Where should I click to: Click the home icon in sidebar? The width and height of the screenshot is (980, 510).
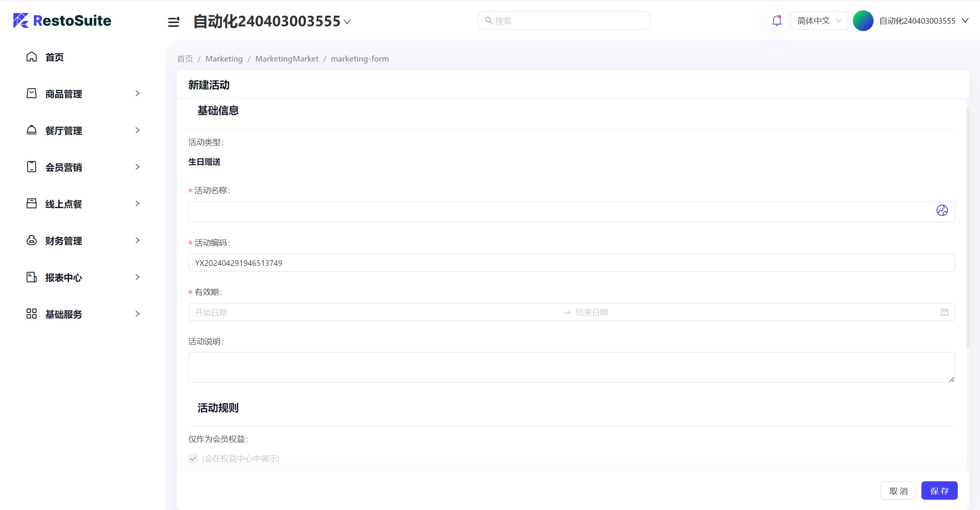click(x=31, y=57)
